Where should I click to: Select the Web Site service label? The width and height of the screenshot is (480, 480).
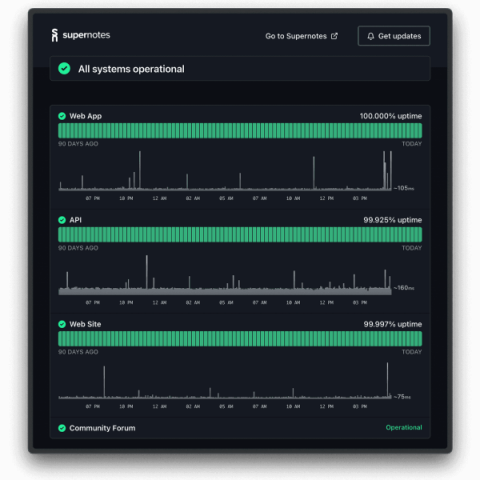[x=85, y=324]
